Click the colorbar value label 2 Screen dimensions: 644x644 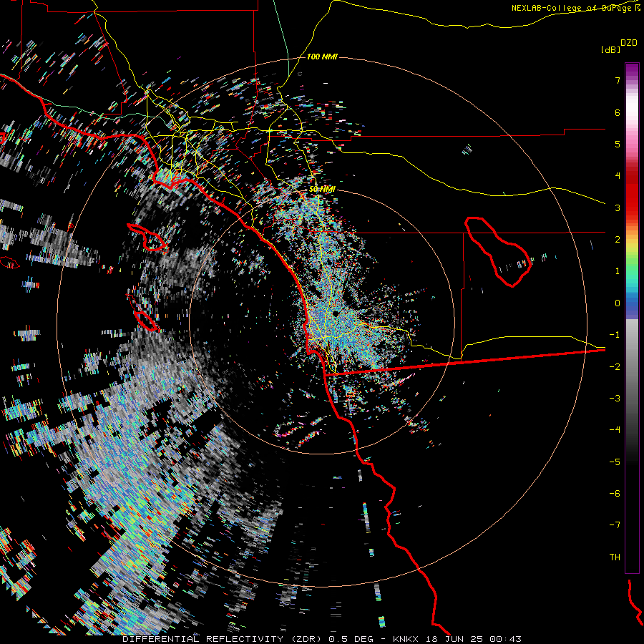[x=618, y=240]
